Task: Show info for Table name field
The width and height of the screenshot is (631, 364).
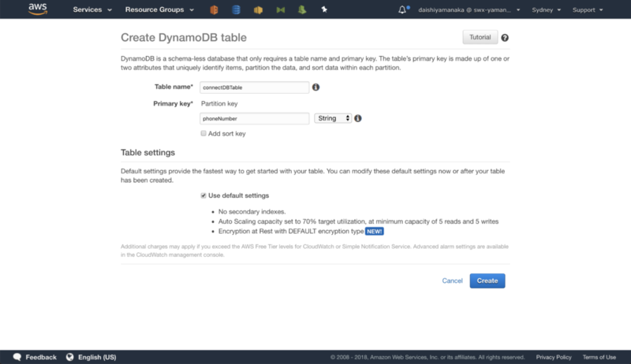Action: [x=316, y=87]
